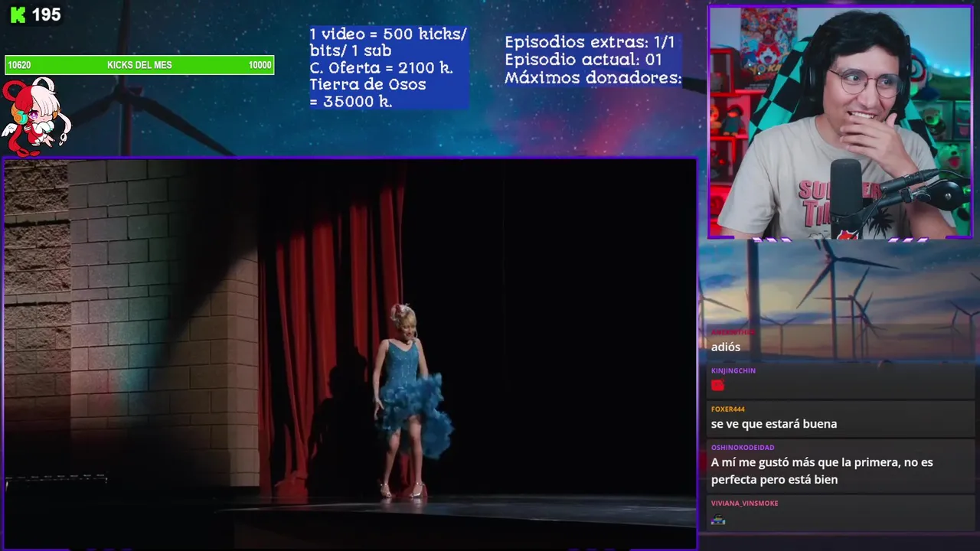Click the red username above 'adiós'
This screenshot has height=551, width=980.
tap(733, 332)
